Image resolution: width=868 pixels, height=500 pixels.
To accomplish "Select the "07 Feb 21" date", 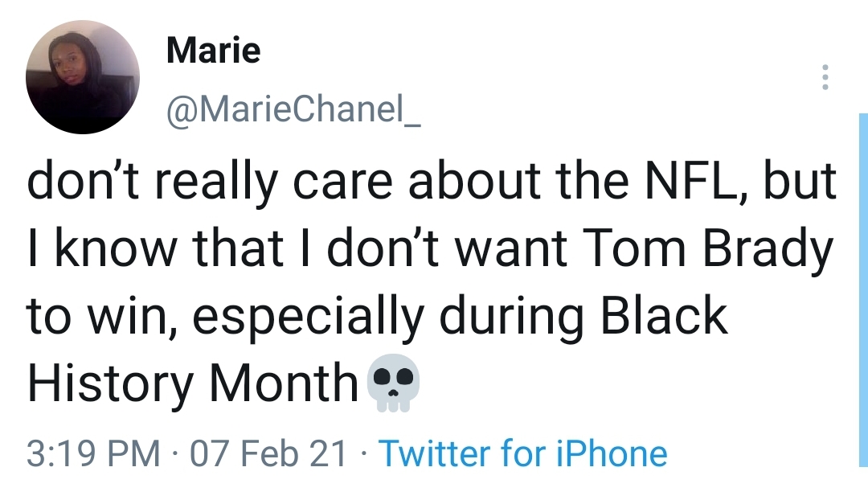I will click(x=268, y=453).
